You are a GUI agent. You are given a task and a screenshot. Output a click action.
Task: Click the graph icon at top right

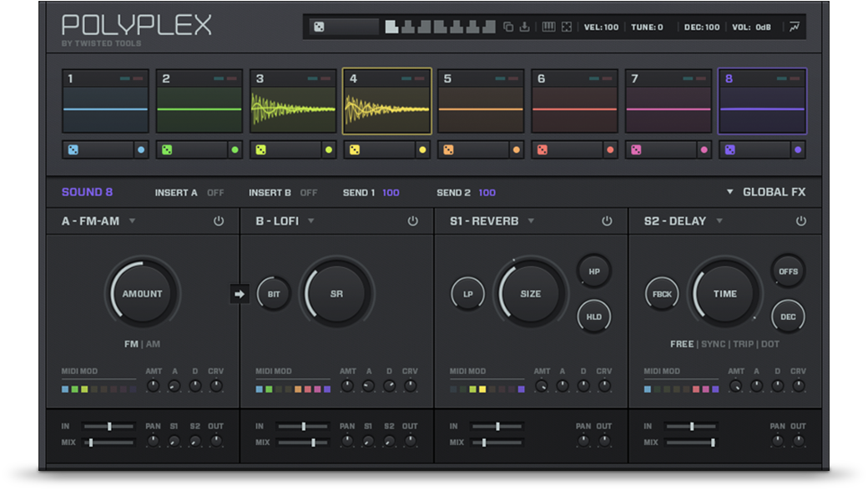pyautogui.click(x=795, y=27)
